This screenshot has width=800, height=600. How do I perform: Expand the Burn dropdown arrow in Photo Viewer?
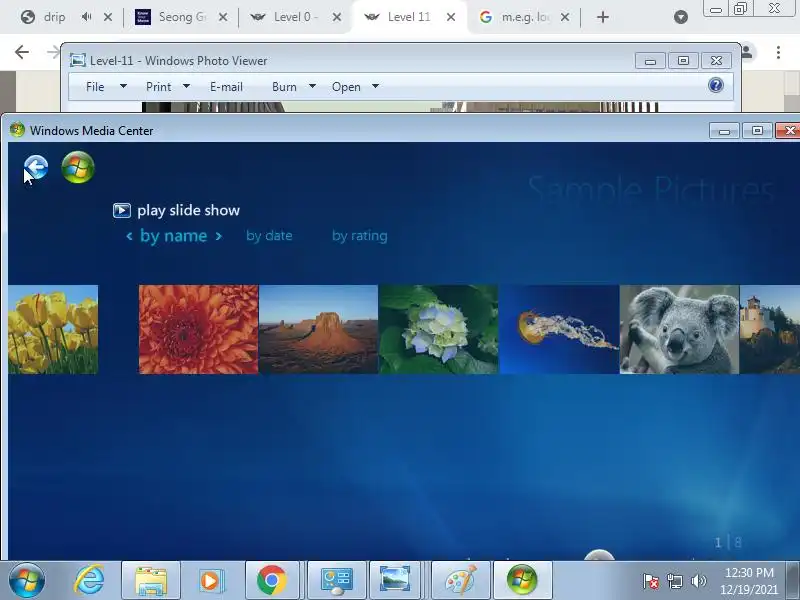tap(312, 86)
